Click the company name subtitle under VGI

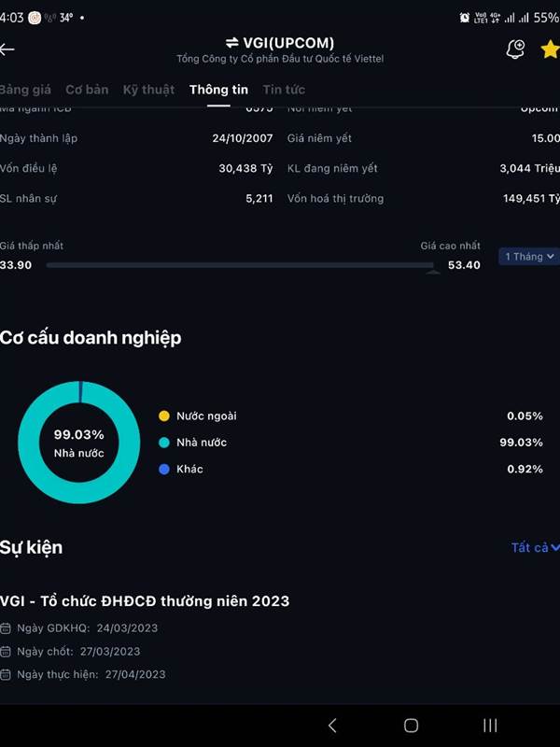tap(280, 59)
